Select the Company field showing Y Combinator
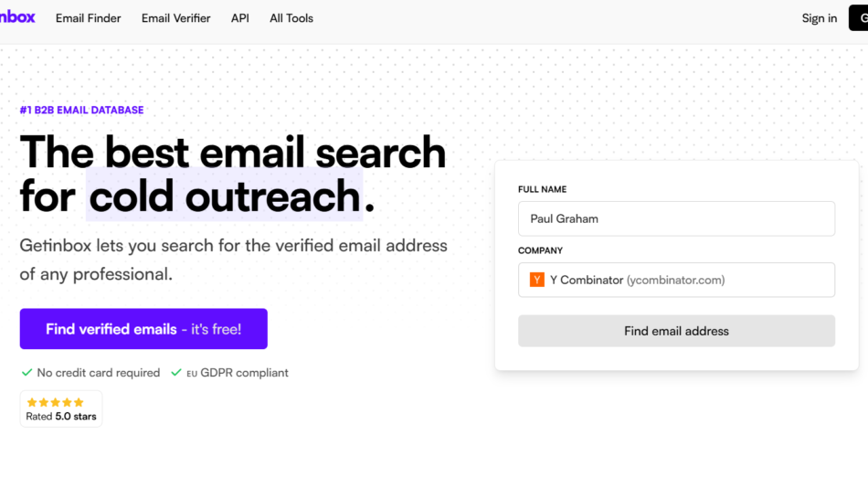The height and width of the screenshot is (488, 868). tap(676, 280)
